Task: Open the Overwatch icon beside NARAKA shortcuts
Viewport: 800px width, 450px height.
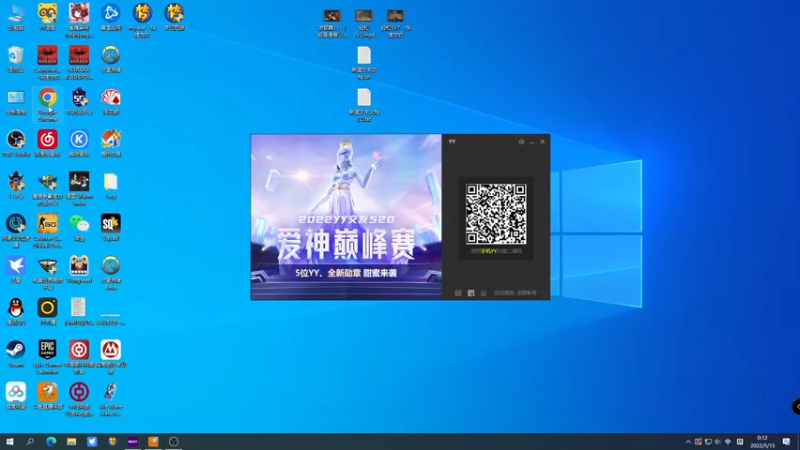Action: (x=111, y=59)
